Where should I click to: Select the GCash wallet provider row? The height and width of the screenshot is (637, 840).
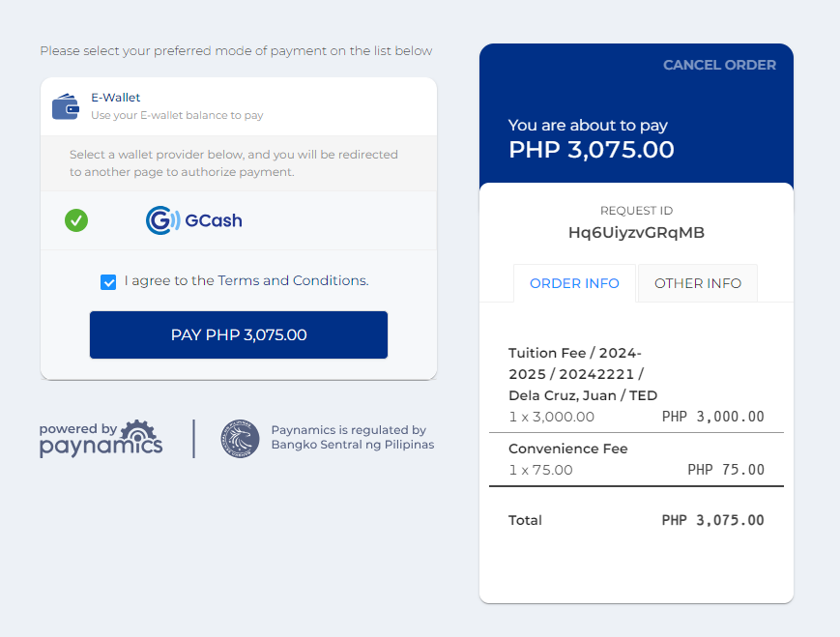click(x=239, y=220)
